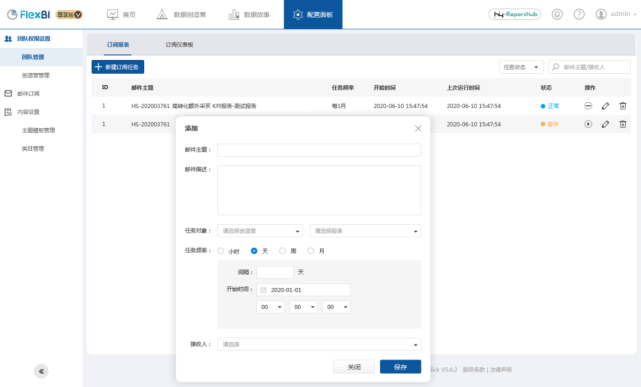Click the FlexBI logo
Viewport: 641px width, 387px height.
[29, 14]
